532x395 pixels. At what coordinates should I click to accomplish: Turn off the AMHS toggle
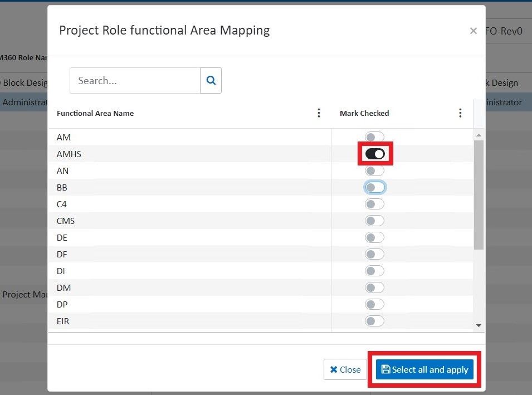(x=375, y=154)
